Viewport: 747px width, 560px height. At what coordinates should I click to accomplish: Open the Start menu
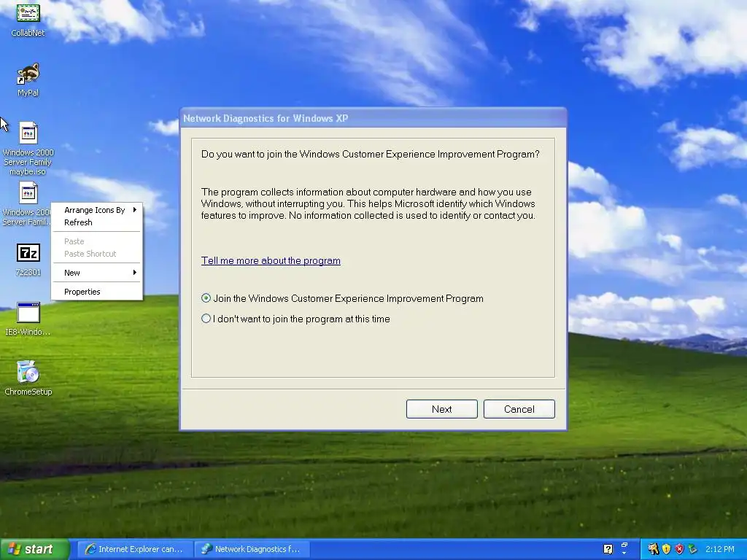(x=35, y=549)
